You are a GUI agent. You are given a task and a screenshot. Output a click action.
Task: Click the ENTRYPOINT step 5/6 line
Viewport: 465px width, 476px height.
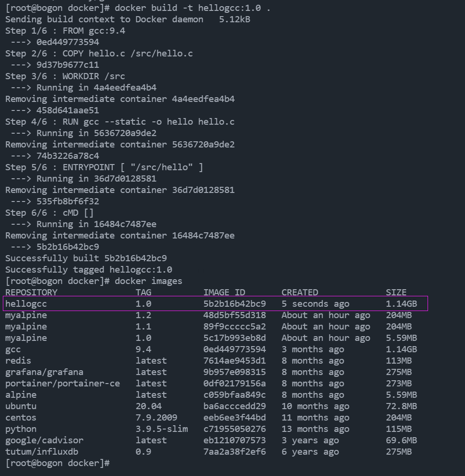(104, 167)
